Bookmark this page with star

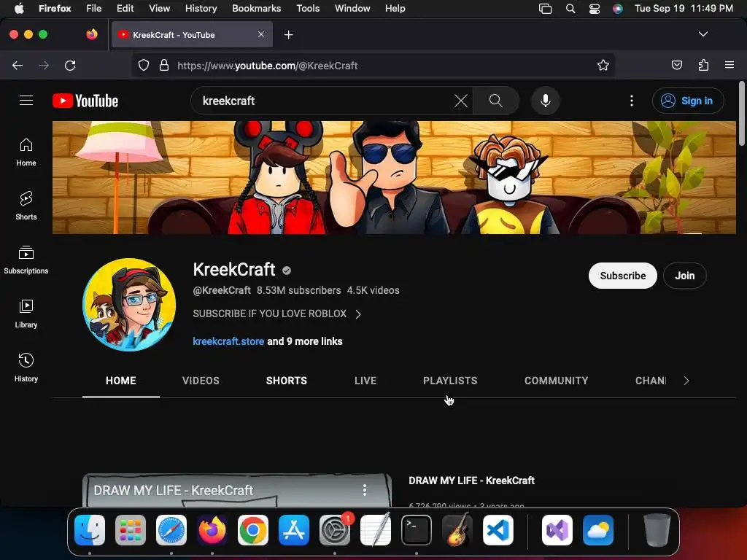(x=603, y=66)
